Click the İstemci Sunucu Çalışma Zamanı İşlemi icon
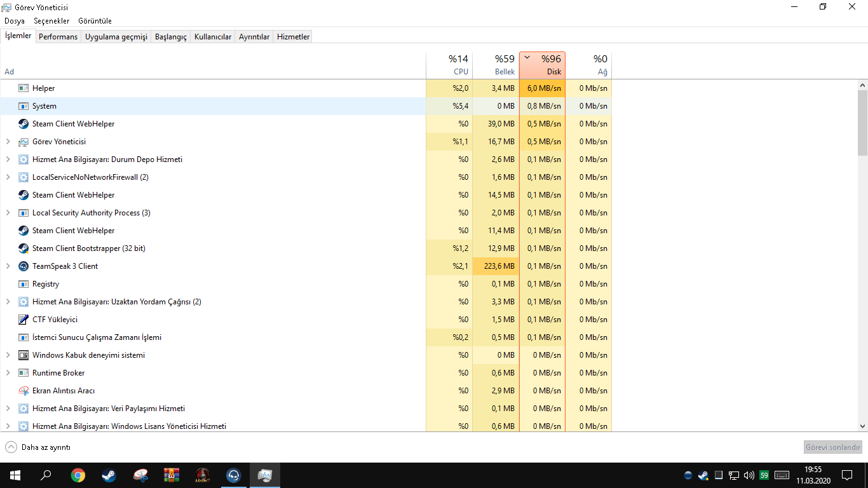Image resolution: width=868 pixels, height=488 pixels. (24, 337)
